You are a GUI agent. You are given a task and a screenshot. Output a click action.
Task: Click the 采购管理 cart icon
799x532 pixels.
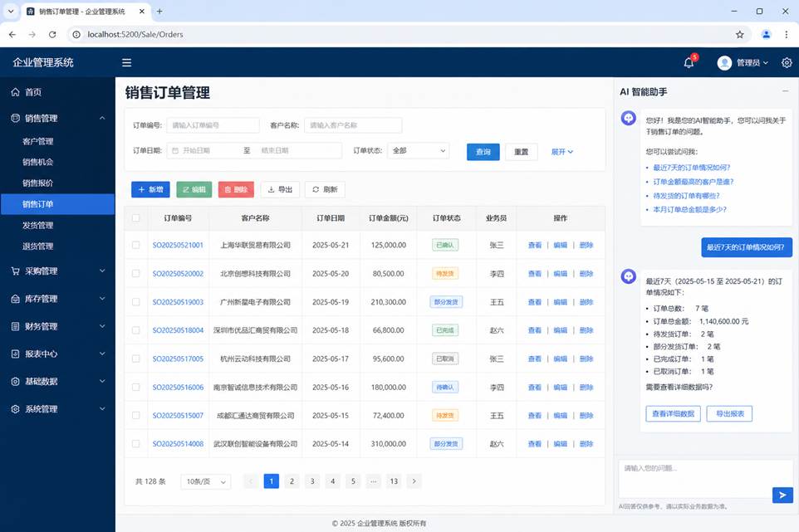click(15, 271)
